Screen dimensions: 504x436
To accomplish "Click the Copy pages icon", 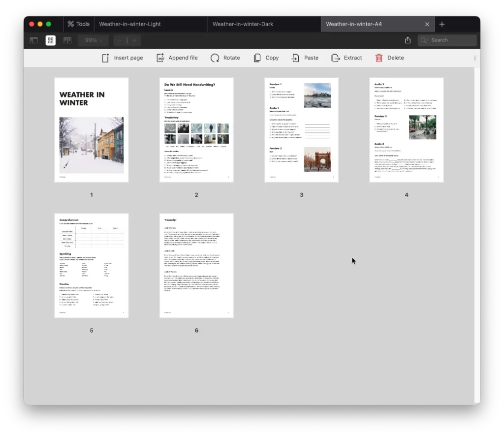I will pos(257,58).
